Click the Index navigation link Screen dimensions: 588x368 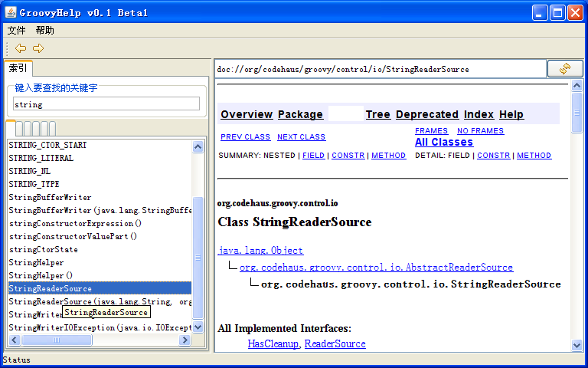pyautogui.click(x=479, y=114)
